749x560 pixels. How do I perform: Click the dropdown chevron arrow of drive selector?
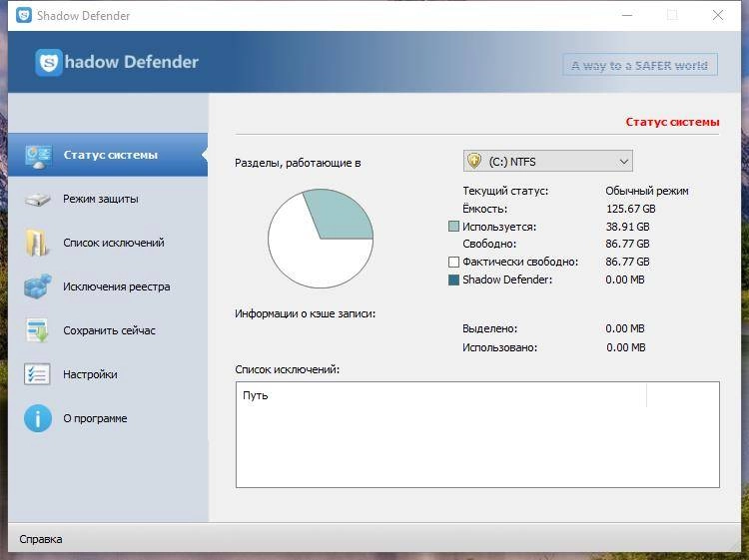623,162
